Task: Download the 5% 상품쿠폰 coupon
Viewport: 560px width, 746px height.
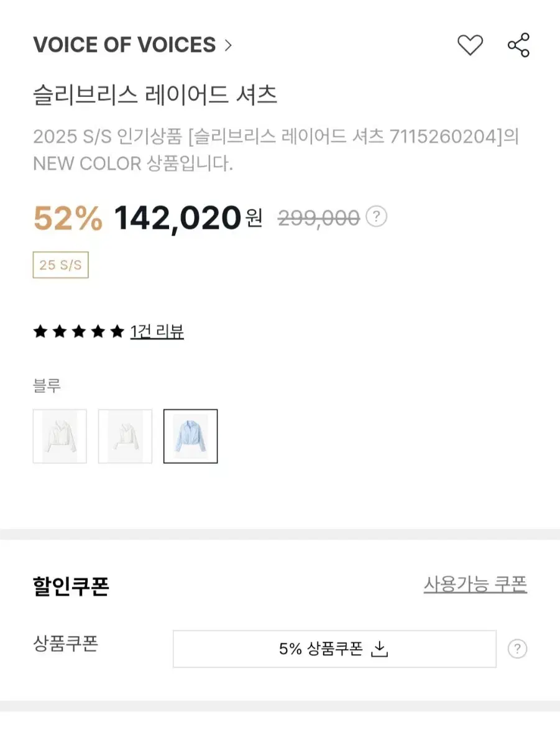Action: [x=334, y=649]
